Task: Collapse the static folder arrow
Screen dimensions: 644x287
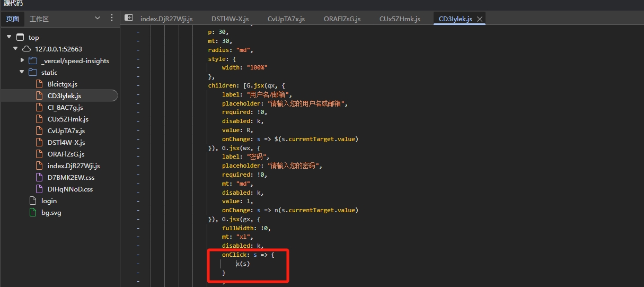Action: pyautogui.click(x=22, y=72)
